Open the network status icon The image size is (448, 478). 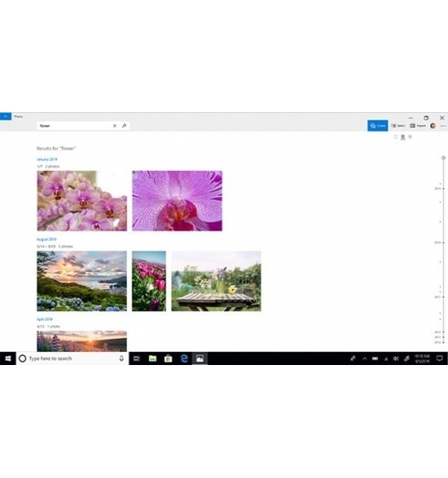tap(385, 358)
